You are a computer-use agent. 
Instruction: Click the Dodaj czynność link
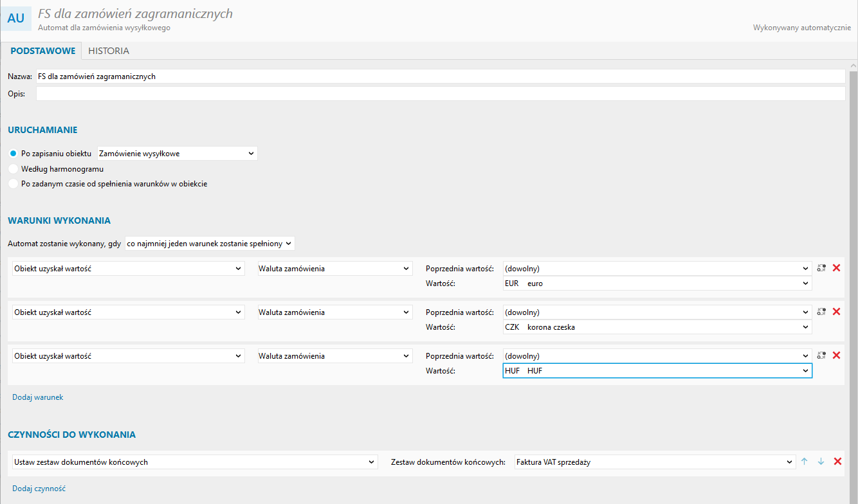pyautogui.click(x=39, y=489)
